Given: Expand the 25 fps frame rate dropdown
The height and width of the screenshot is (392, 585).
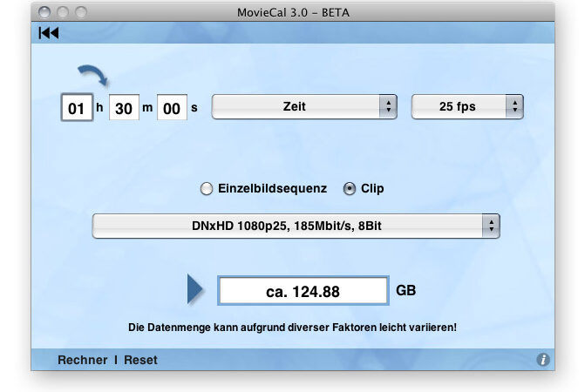Looking at the screenshot, I should tap(466, 107).
